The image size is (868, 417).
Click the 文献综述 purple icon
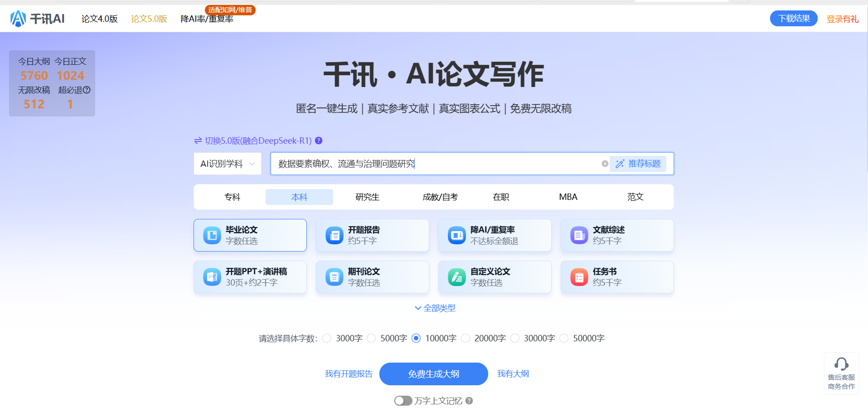pyautogui.click(x=579, y=235)
